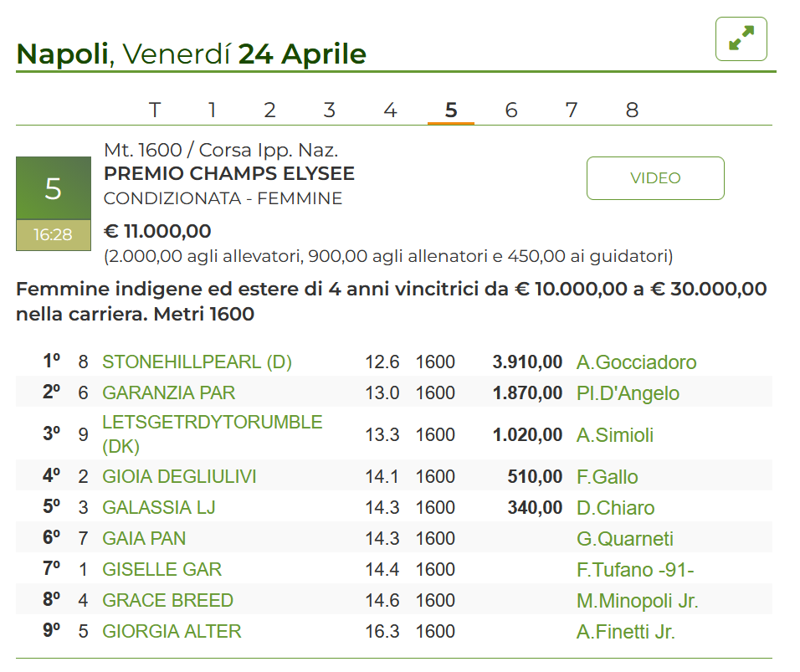Select race tab 6

pyautogui.click(x=511, y=110)
